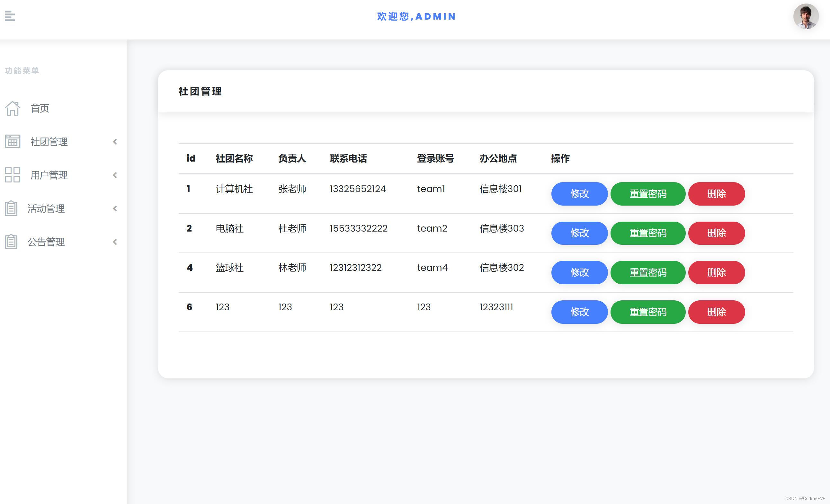Click the 操作 column header
This screenshot has height=504, width=830.
pyautogui.click(x=560, y=158)
